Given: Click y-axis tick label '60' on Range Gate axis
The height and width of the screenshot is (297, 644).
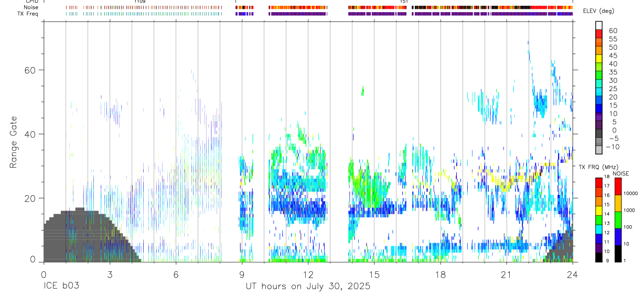Looking at the screenshot, I should point(29,70).
